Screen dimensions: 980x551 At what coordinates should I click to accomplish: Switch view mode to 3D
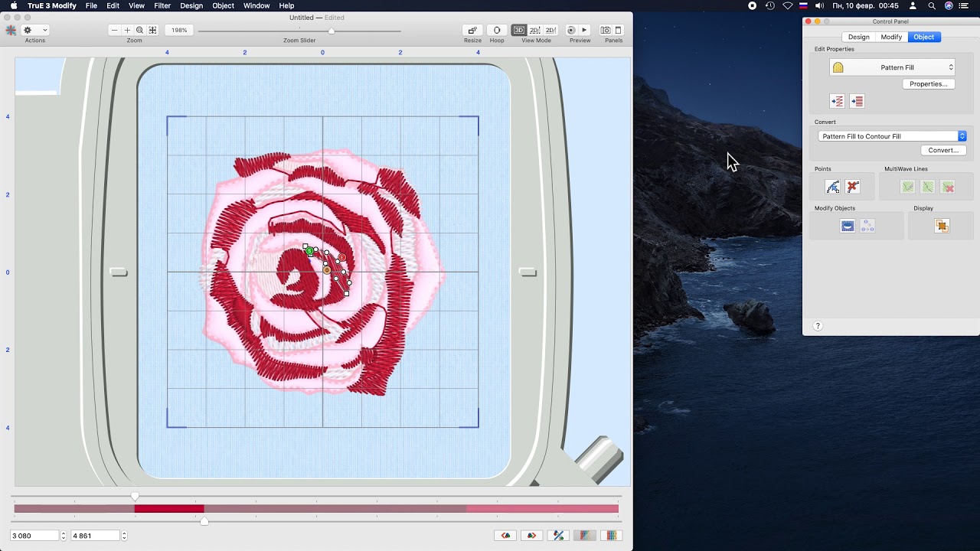pos(519,30)
